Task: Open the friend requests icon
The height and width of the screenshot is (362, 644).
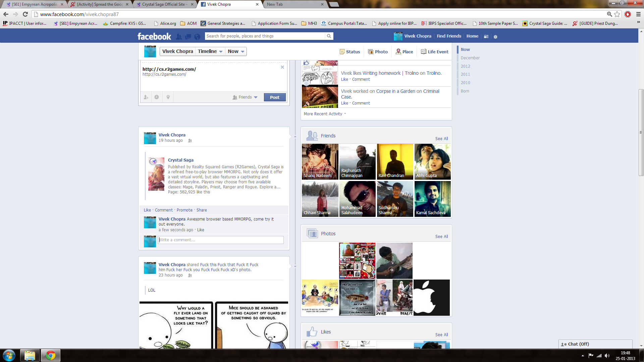Action: pos(179,37)
